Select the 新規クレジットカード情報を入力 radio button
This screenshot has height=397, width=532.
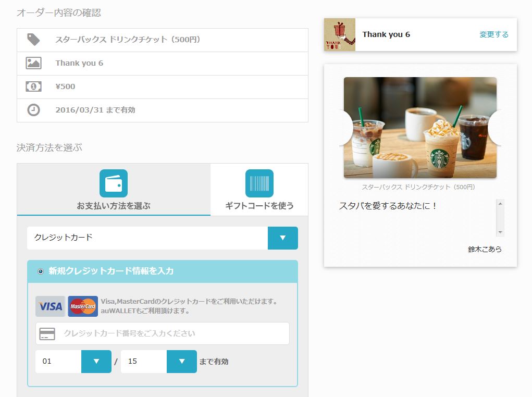pyautogui.click(x=41, y=271)
